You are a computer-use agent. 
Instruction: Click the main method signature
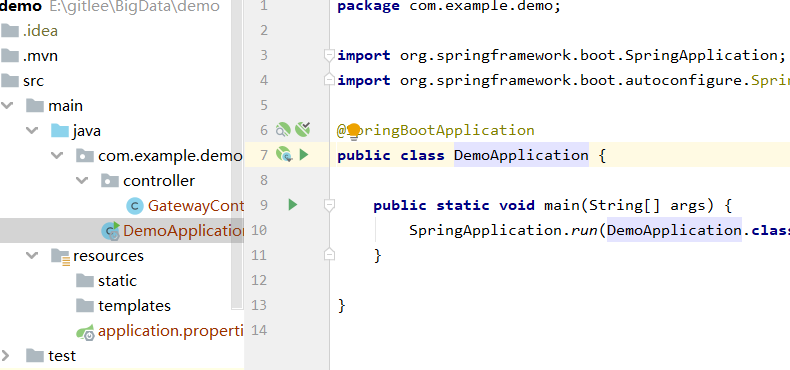coord(552,206)
